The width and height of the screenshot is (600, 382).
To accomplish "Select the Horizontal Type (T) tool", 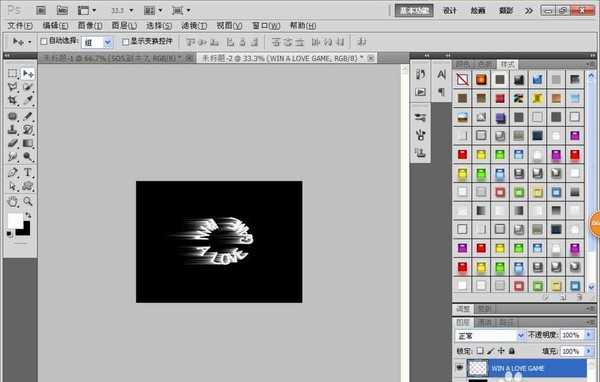I will pos(28,172).
